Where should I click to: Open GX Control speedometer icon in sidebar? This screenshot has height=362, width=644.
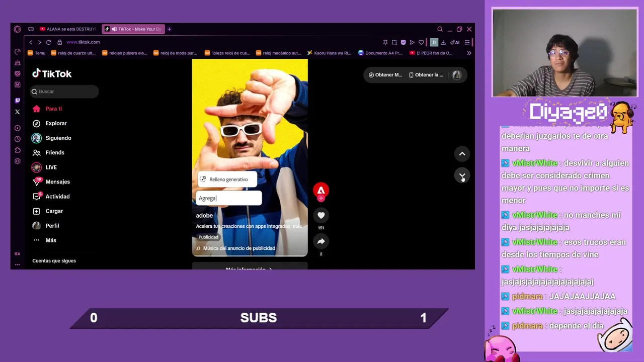(x=18, y=52)
